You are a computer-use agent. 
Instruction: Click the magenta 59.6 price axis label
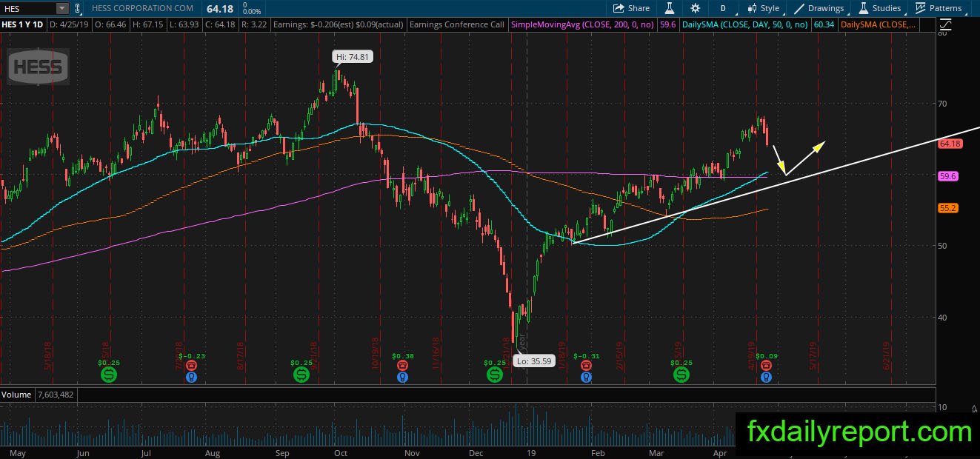click(948, 176)
